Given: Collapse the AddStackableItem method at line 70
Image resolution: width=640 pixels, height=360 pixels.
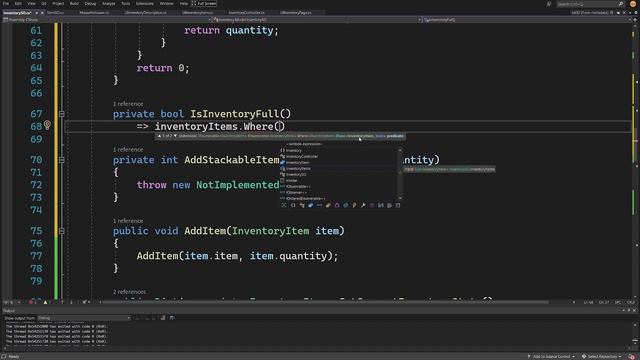Looking at the screenshot, I should [62, 160].
